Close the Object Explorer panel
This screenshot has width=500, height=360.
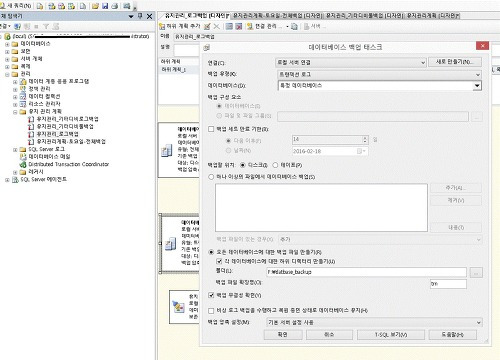point(150,16)
